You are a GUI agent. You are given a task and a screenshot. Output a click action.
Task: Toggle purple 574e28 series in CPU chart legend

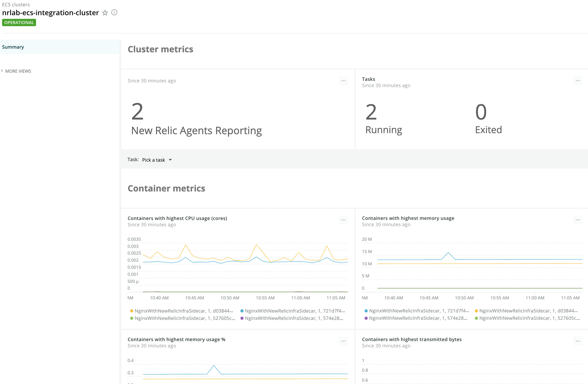pyautogui.click(x=292, y=318)
